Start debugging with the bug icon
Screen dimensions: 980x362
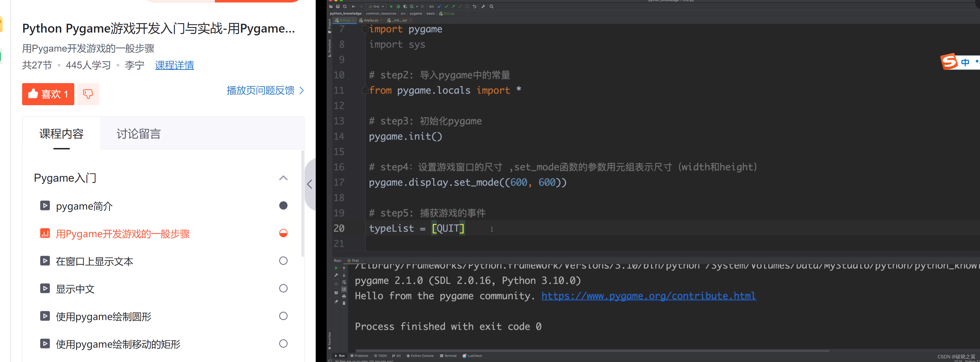point(398,6)
